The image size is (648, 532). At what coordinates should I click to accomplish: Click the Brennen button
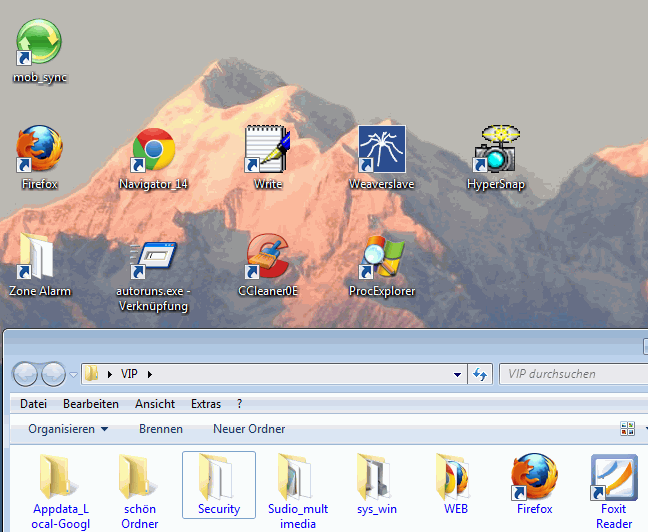click(161, 429)
